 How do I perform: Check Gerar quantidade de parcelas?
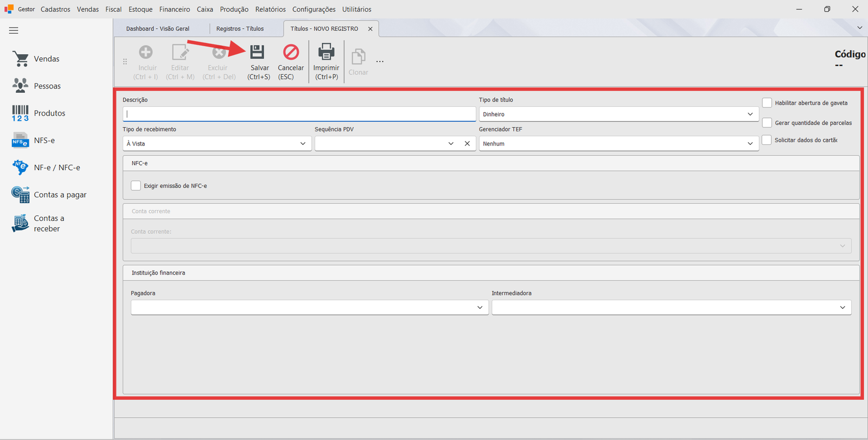767,123
